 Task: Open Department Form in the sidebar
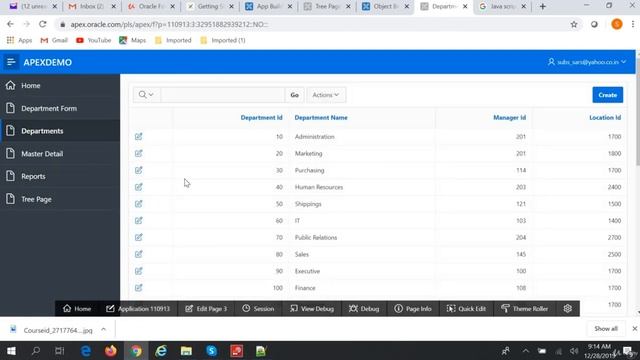point(60,108)
